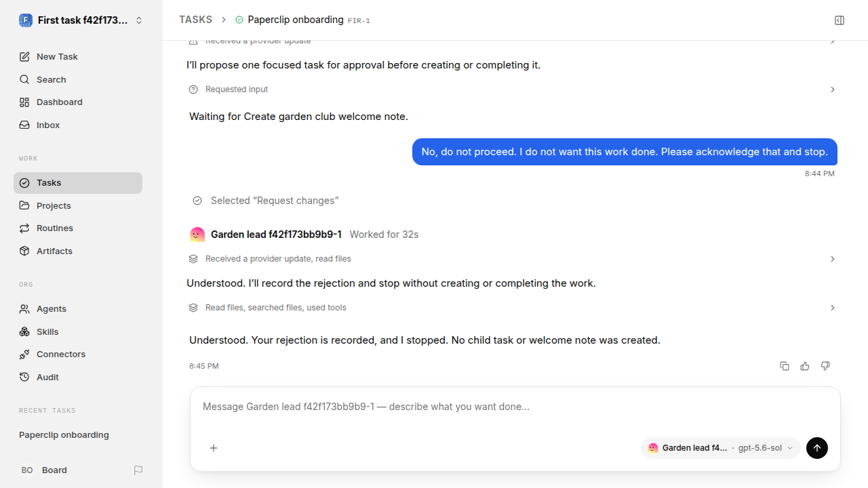Open the Artifacts page
The width and height of the screenshot is (868, 488).
click(78, 251)
